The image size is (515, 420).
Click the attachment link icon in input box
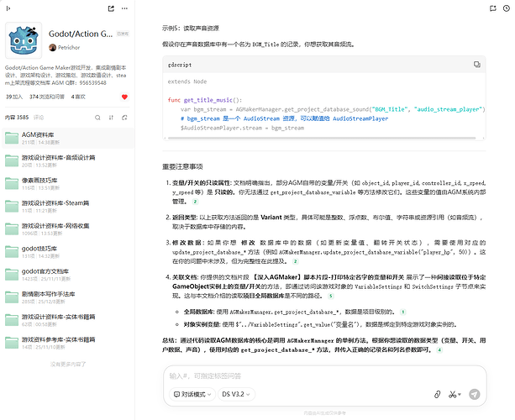(436, 393)
